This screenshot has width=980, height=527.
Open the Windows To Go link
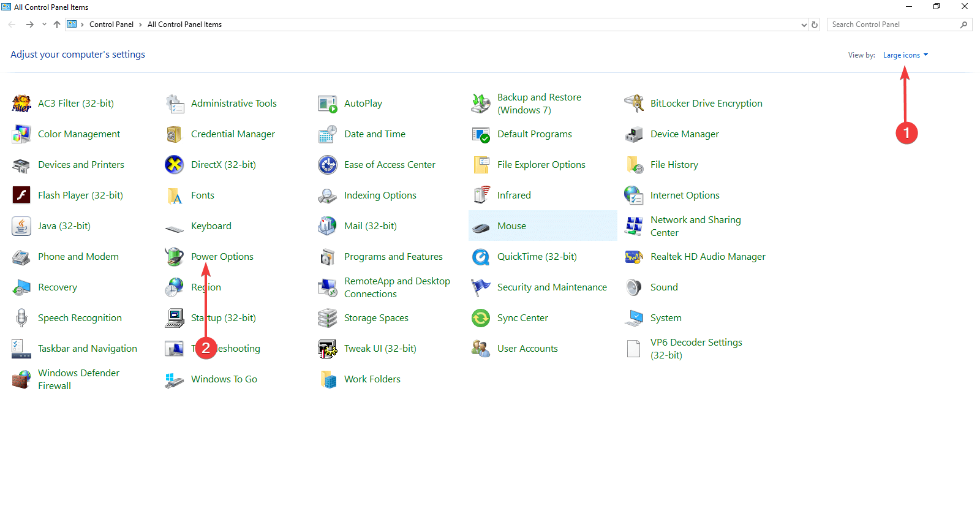point(224,379)
